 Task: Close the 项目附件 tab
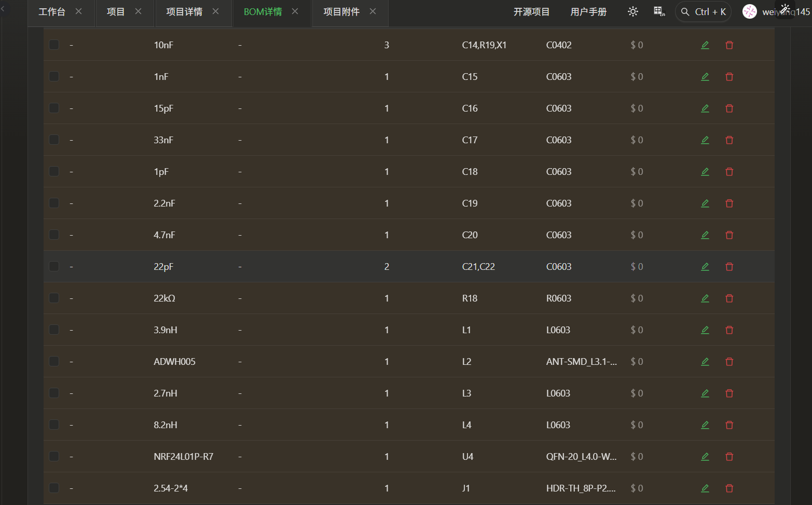click(373, 11)
